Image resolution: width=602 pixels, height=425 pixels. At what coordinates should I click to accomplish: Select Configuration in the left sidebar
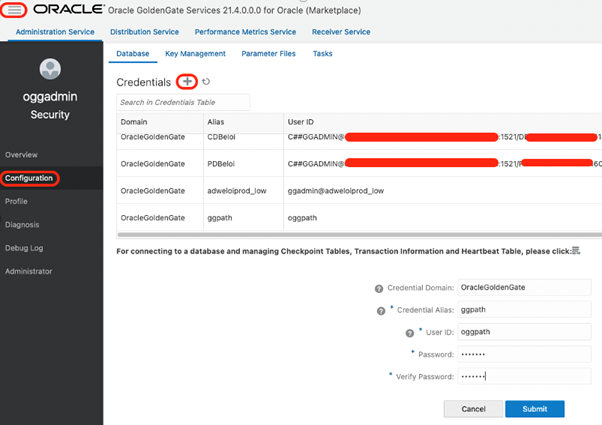click(29, 178)
